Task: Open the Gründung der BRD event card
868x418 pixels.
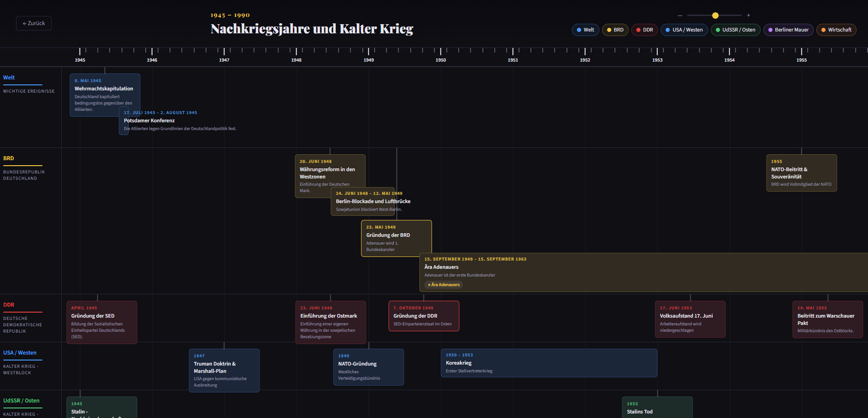Action: [397, 239]
